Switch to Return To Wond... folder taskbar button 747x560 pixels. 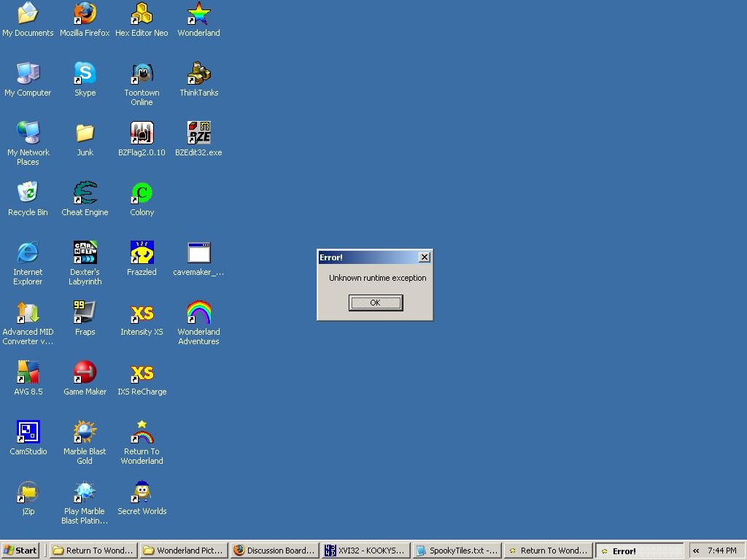click(x=93, y=551)
